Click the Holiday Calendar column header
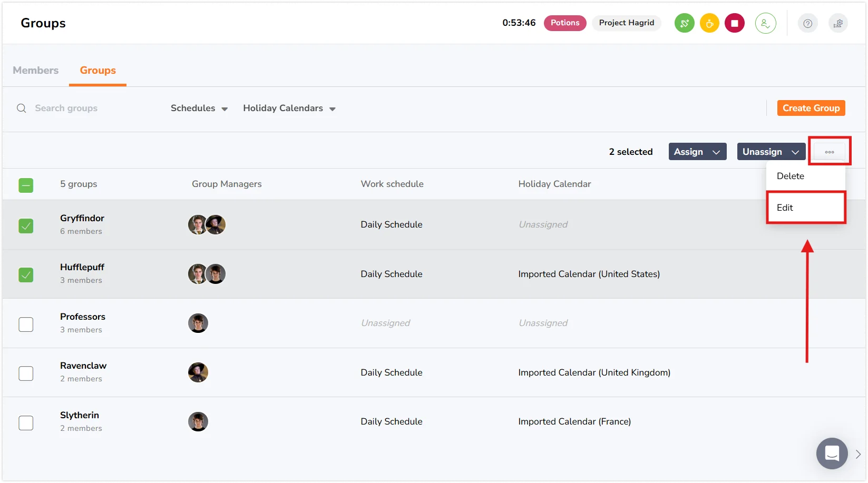This screenshot has height=483, width=868. pos(554,184)
